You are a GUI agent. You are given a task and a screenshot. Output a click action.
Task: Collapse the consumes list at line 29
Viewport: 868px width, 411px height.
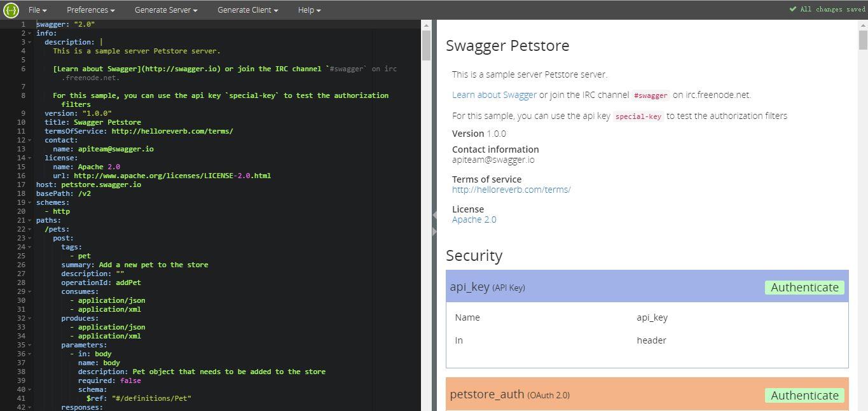[x=29, y=291]
